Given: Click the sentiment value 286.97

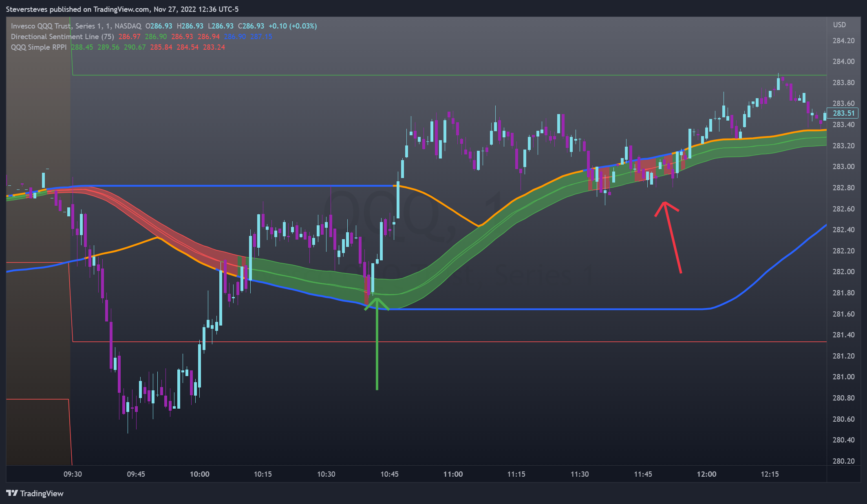Looking at the screenshot, I should click(x=130, y=37).
